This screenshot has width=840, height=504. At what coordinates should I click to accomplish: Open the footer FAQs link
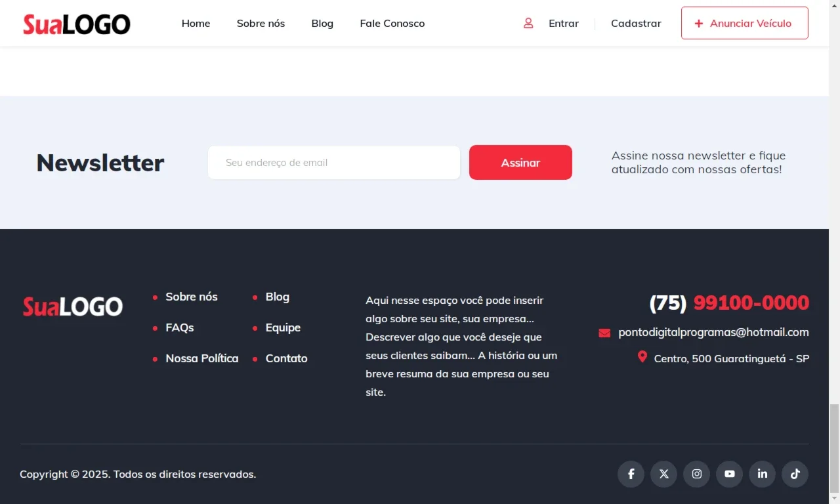(x=180, y=327)
